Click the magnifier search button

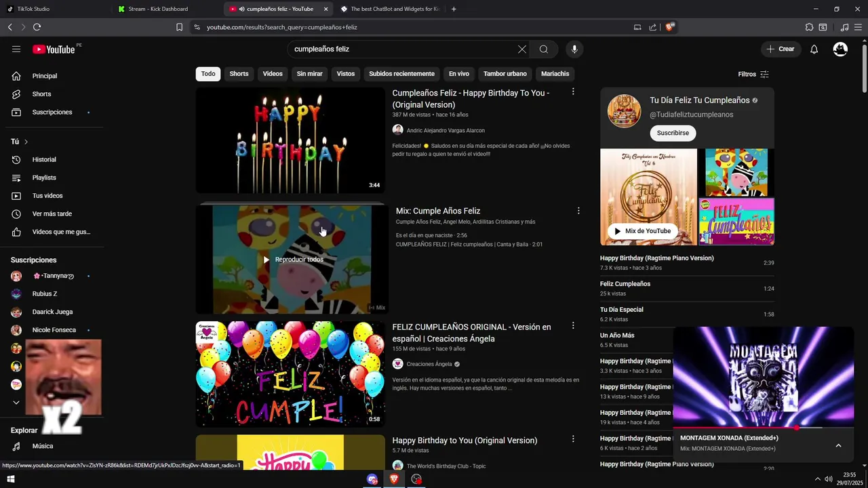[544, 49]
